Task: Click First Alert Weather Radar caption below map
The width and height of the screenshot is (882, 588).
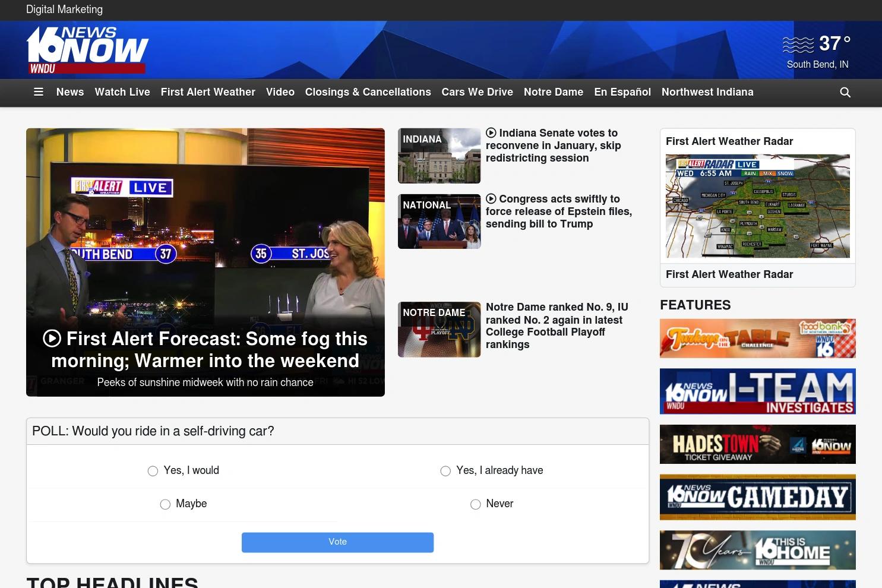Action: point(729,274)
